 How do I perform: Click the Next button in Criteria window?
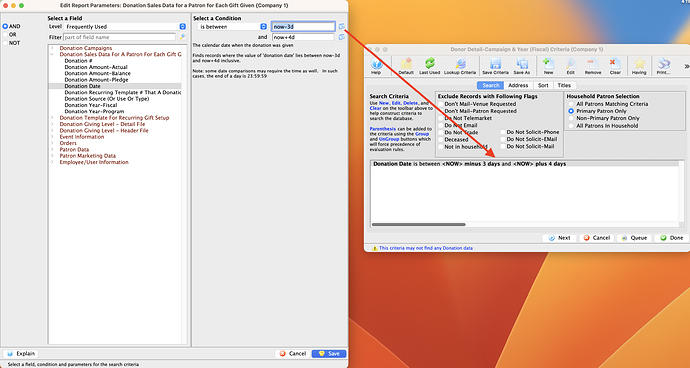tap(559, 238)
